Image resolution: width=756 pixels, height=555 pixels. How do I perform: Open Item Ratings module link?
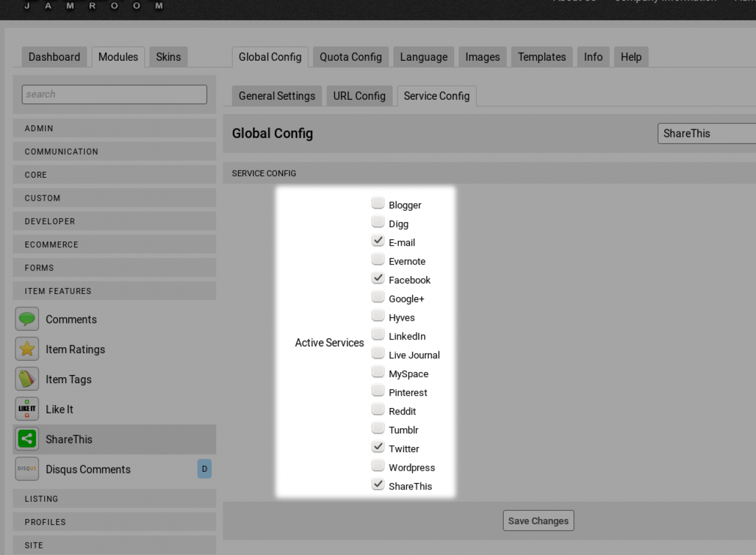pos(75,350)
